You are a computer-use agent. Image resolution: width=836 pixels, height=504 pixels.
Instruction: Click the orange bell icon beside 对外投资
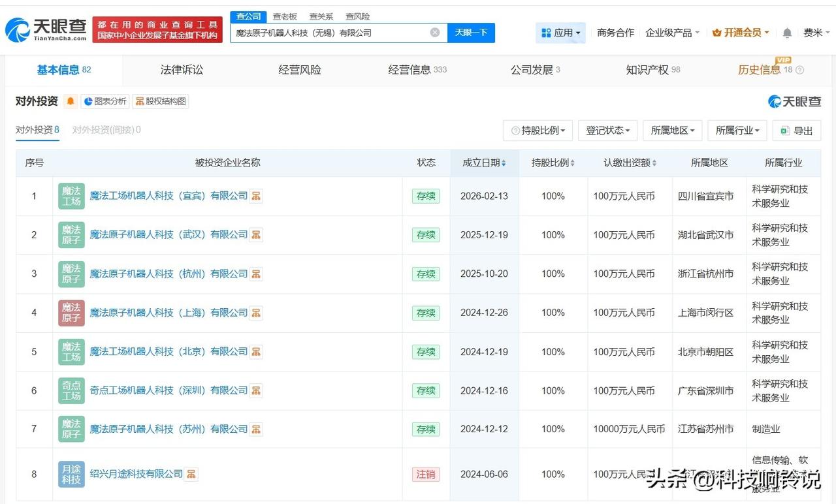pos(71,101)
